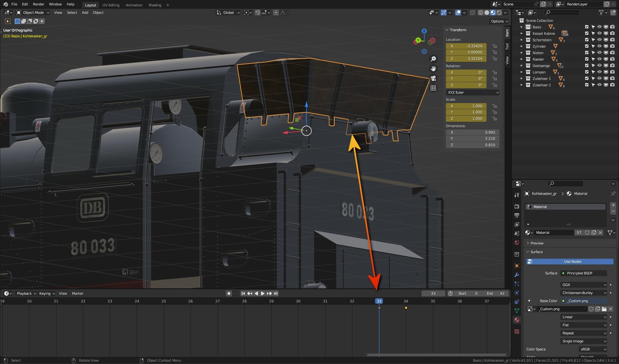Image resolution: width=619 pixels, height=364 pixels.
Task: Expand the Kessel Kabine collection
Action: pyautogui.click(x=522, y=33)
